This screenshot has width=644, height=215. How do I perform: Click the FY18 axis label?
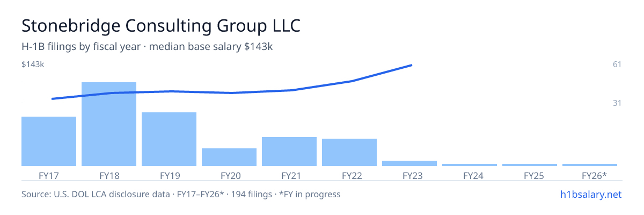pyautogui.click(x=109, y=175)
